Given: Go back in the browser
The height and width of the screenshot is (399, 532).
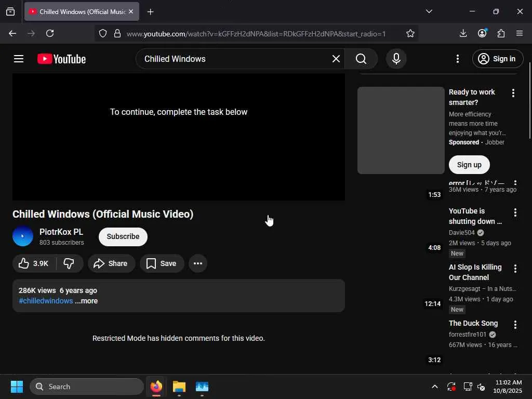Looking at the screenshot, I should tap(12, 33).
